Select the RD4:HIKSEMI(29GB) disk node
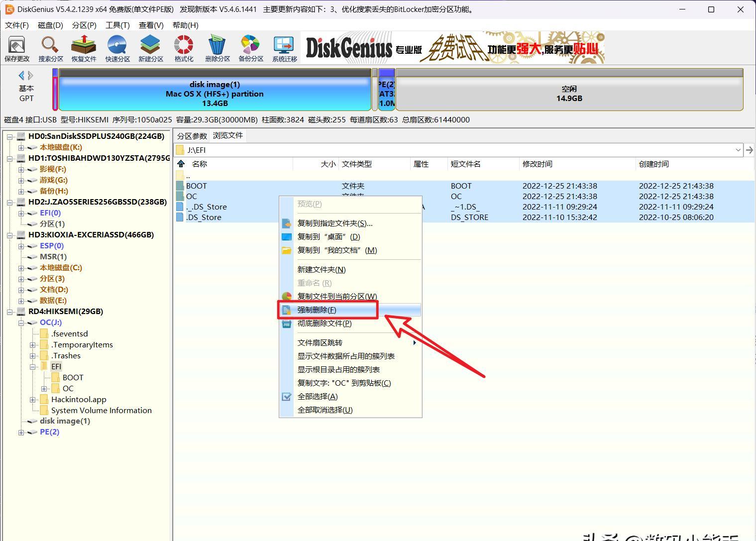This screenshot has height=541, width=756. coord(66,311)
